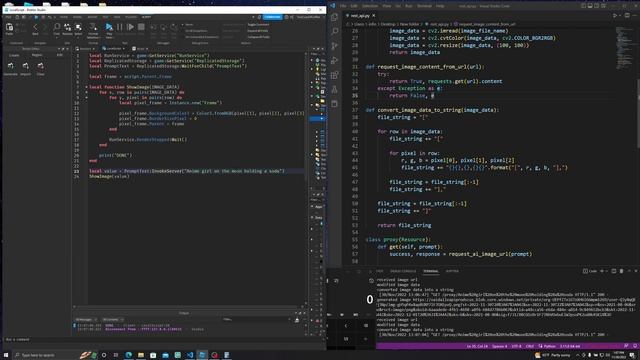This screenshot has width=640, height=360.
Task: Open the Terminal menu in VS Code
Action: point(424,6)
